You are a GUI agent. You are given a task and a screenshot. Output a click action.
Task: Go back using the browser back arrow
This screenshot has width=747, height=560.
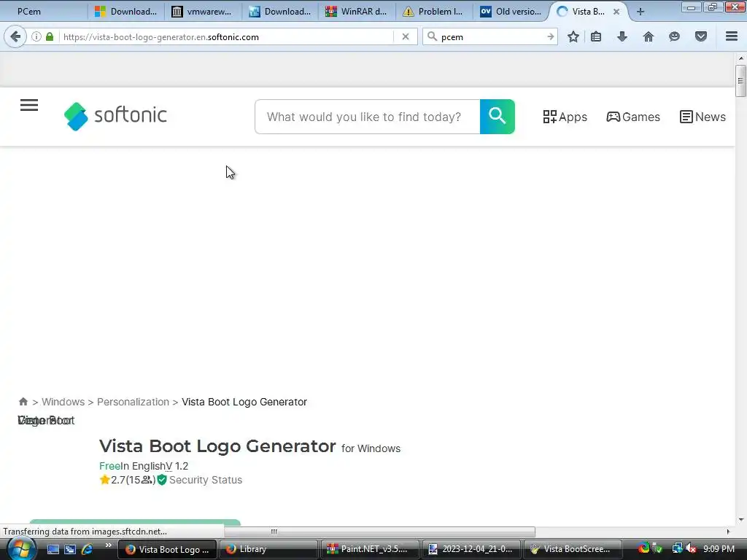[15, 36]
